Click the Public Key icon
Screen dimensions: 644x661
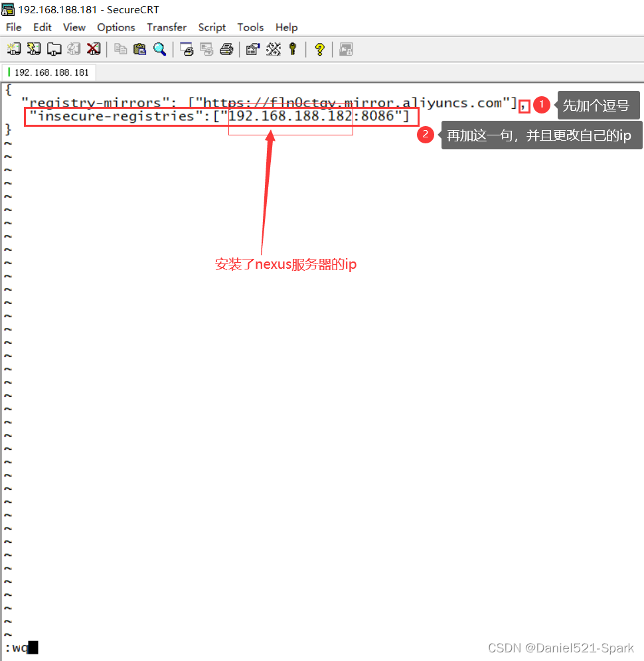pyautogui.click(x=292, y=49)
